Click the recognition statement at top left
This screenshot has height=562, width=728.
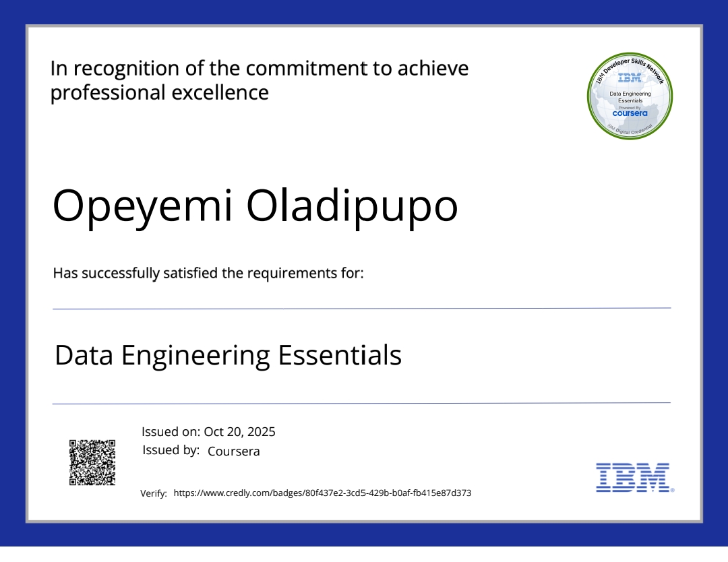[x=260, y=80]
